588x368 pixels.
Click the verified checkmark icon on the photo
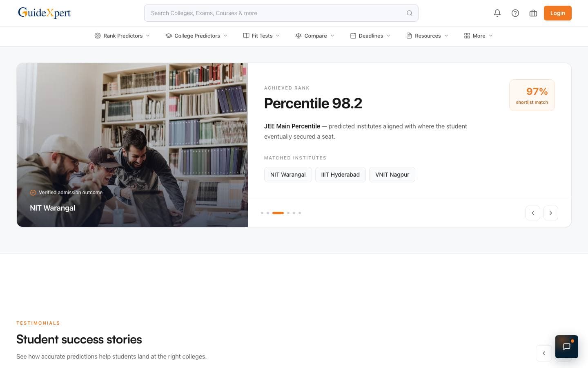[x=33, y=193]
